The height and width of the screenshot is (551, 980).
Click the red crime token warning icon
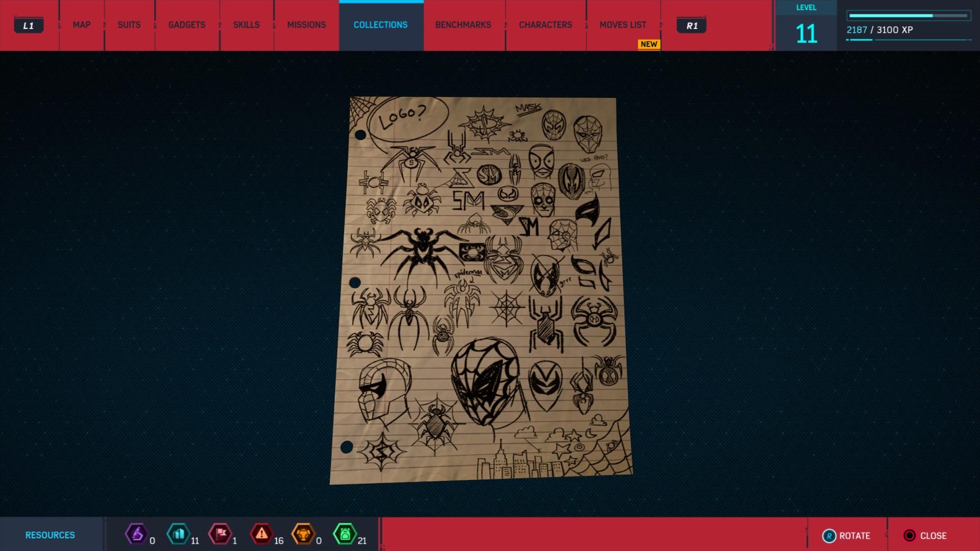tap(261, 534)
